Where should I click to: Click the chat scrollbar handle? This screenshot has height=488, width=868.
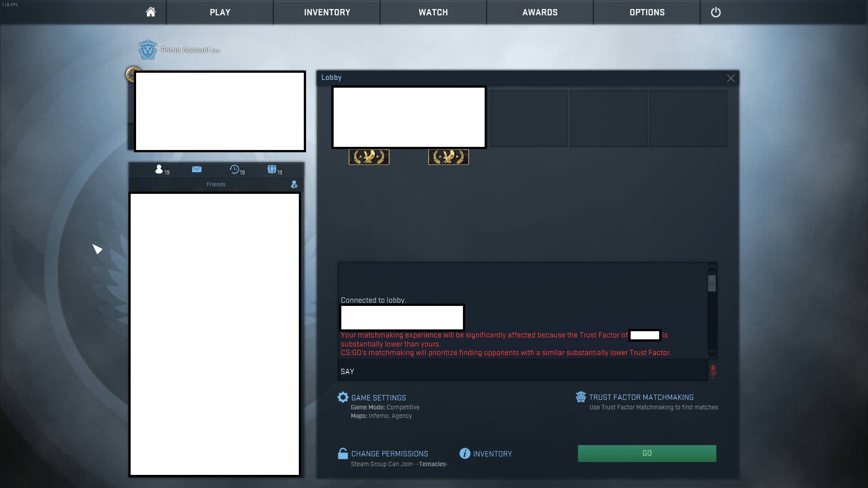pos(712,283)
